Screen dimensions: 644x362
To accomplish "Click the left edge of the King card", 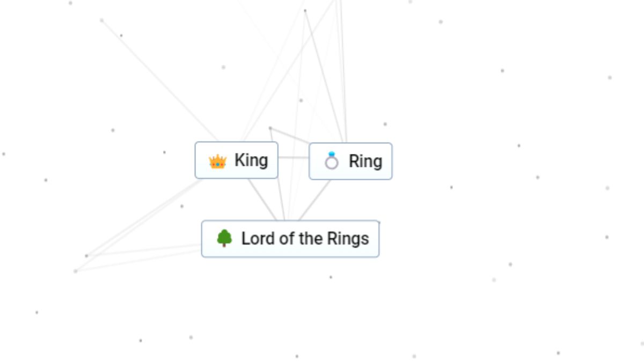I will (x=196, y=160).
